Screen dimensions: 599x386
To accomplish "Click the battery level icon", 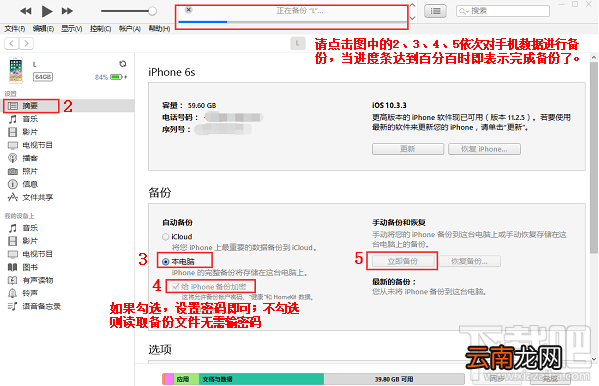I will pyautogui.click(x=116, y=77).
